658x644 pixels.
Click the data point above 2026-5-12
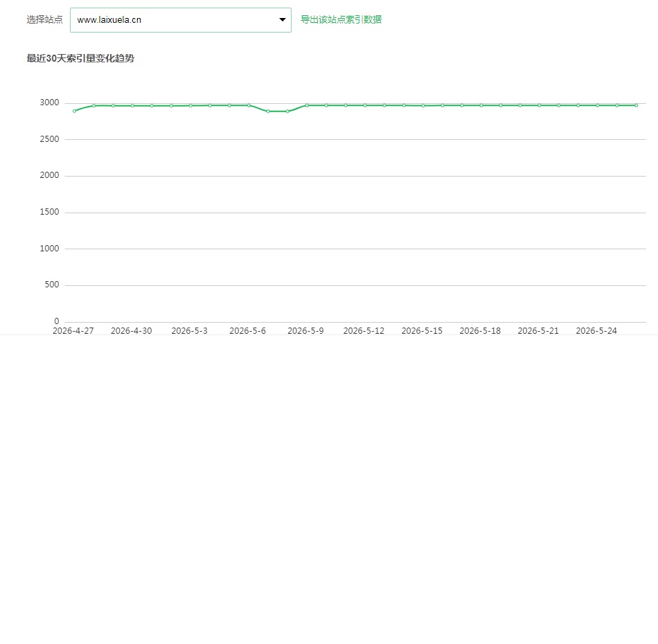[365, 105]
